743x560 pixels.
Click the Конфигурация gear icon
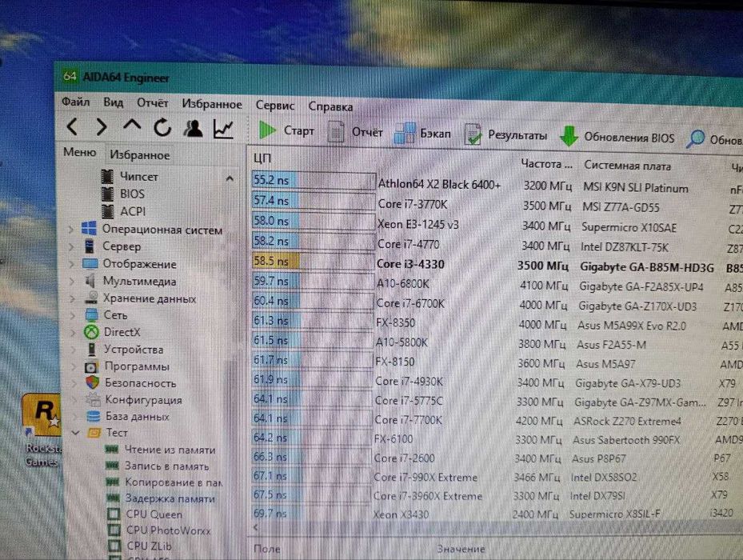[93, 399]
